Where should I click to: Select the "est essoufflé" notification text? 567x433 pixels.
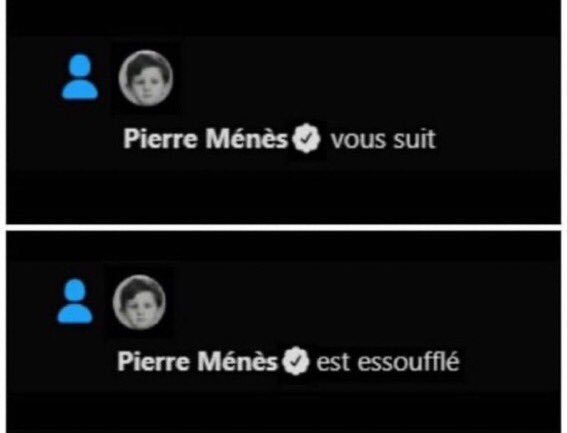tap(388, 361)
